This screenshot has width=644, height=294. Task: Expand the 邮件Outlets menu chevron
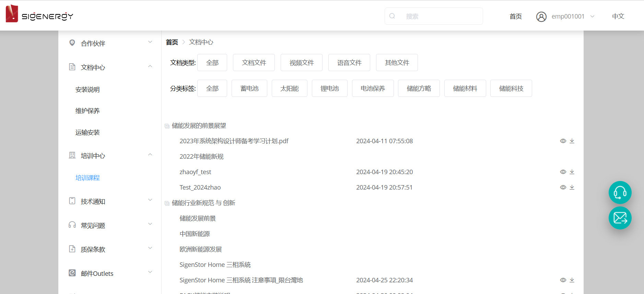[x=150, y=272]
